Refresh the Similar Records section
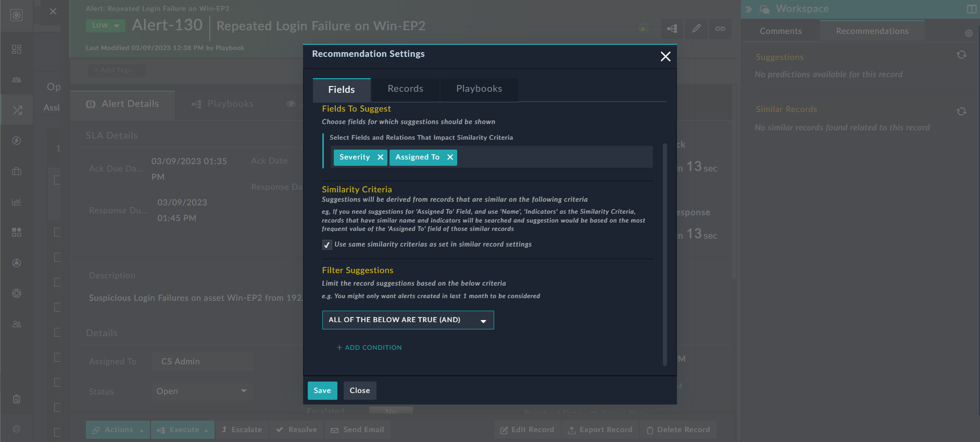 coord(961,112)
